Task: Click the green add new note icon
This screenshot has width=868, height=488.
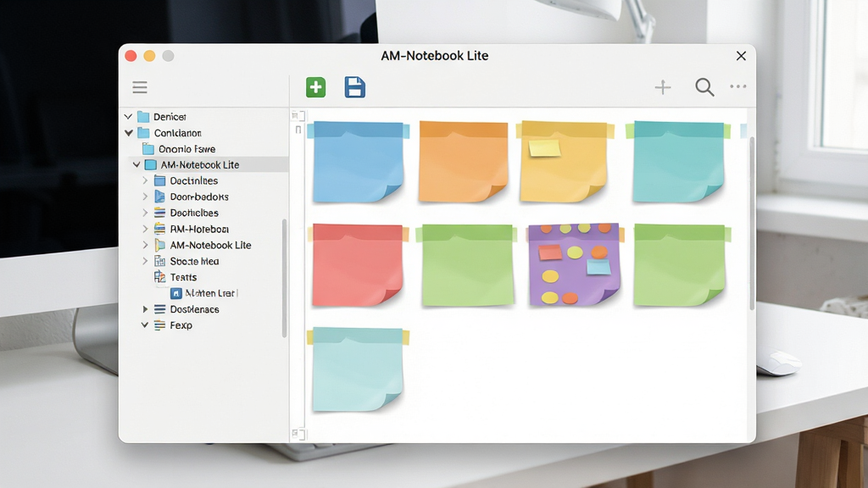Action: tap(315, 87)
